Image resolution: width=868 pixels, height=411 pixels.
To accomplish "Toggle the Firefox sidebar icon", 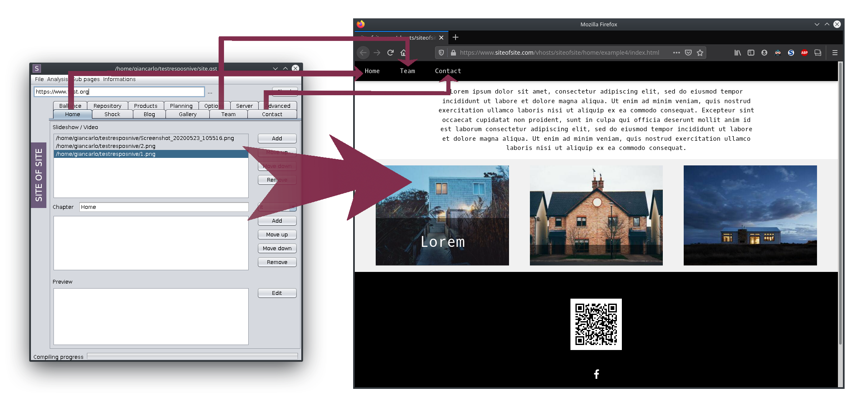I will click(751, 53).
